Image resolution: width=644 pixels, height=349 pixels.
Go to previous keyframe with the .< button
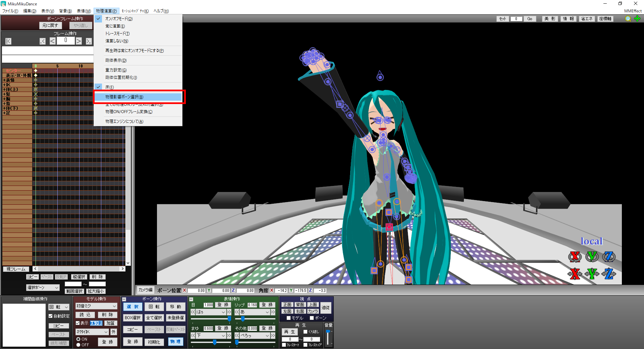click(x=43, y=41)
